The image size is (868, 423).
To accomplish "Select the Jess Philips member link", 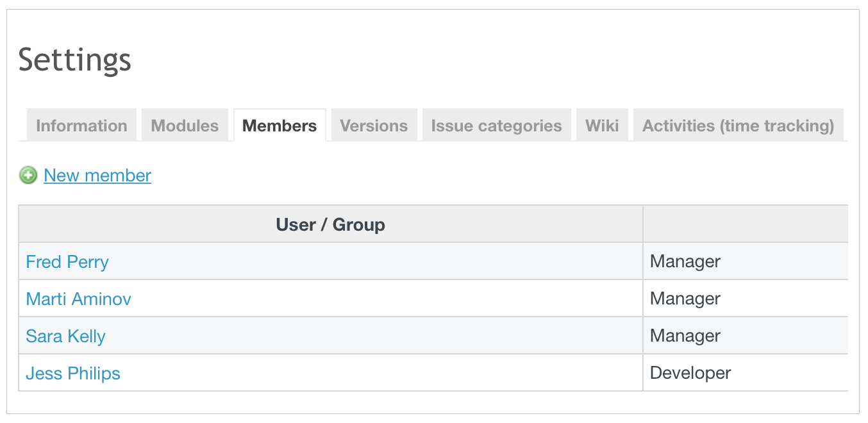I will point(73,373).
